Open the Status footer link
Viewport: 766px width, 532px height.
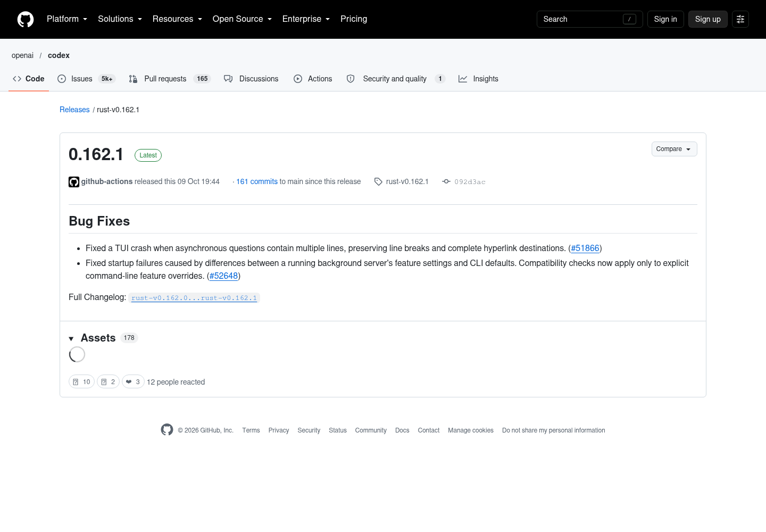(x=338, y=430)
